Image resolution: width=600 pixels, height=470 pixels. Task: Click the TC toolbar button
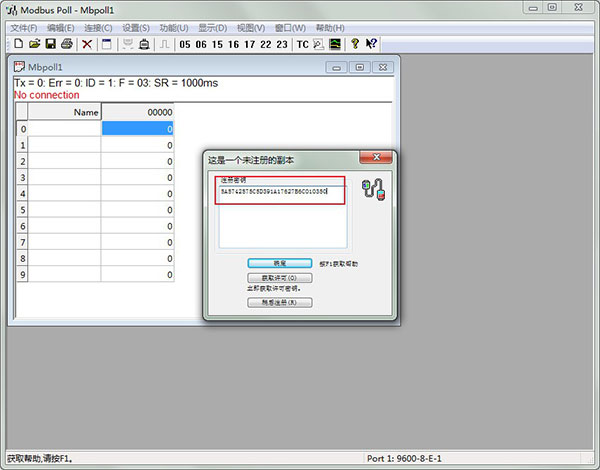click(302, 44)
